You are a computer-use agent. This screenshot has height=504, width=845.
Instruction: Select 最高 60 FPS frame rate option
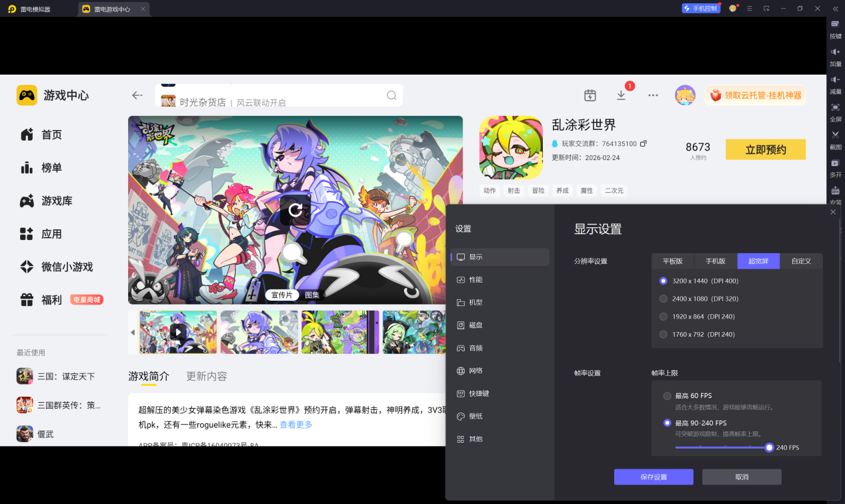[x=667, y=396]
